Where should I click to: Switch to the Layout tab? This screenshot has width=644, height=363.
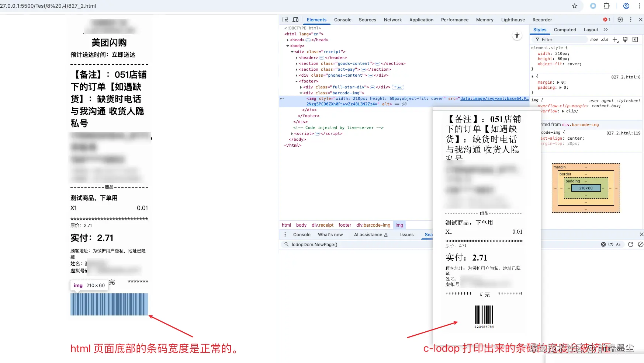point(591,30)
